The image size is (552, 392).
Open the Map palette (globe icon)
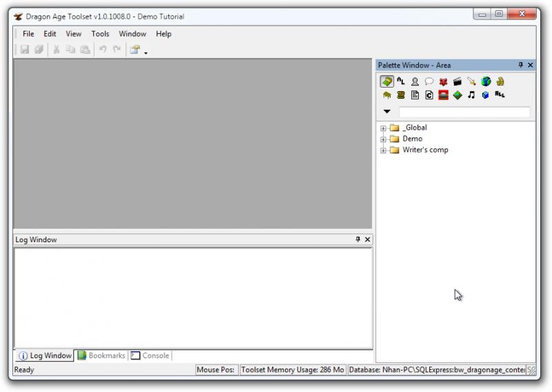486,81
